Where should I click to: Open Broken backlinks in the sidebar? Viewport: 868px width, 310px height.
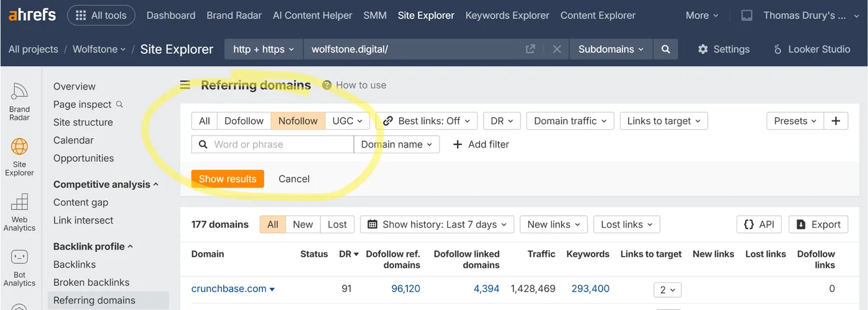point(91,282)
